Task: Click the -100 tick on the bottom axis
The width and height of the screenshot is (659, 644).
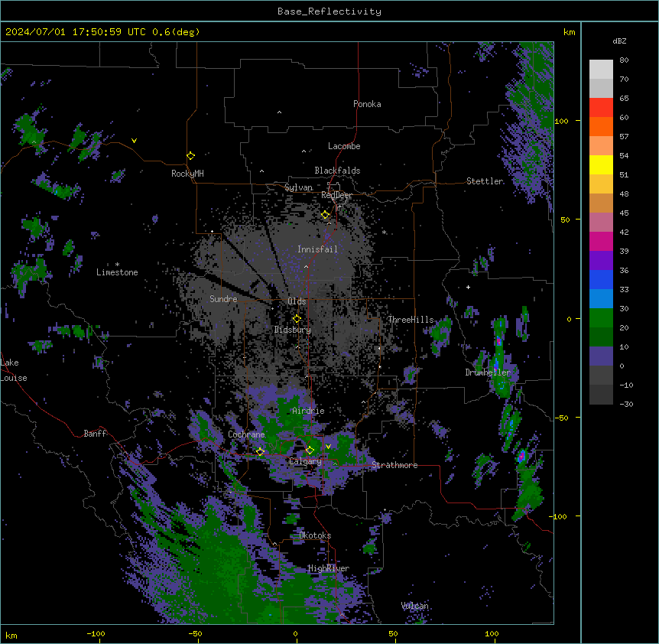Action: tap(96, 634)
